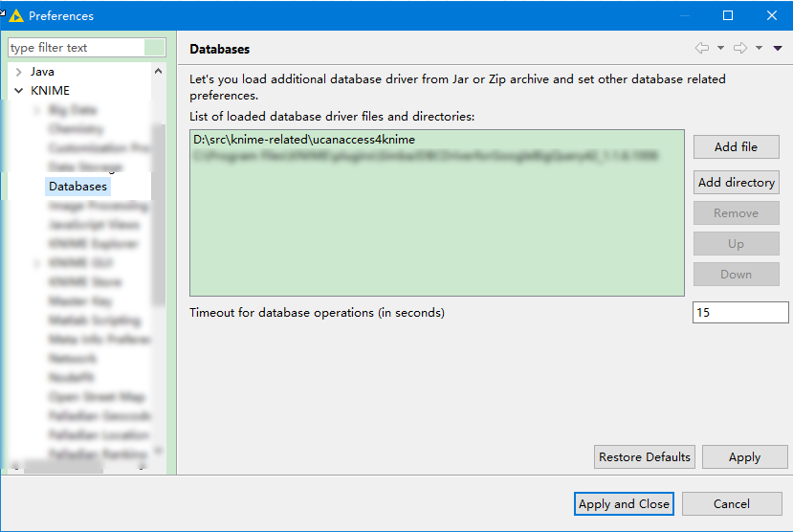Click the Add file button

[x=736, y=146]
